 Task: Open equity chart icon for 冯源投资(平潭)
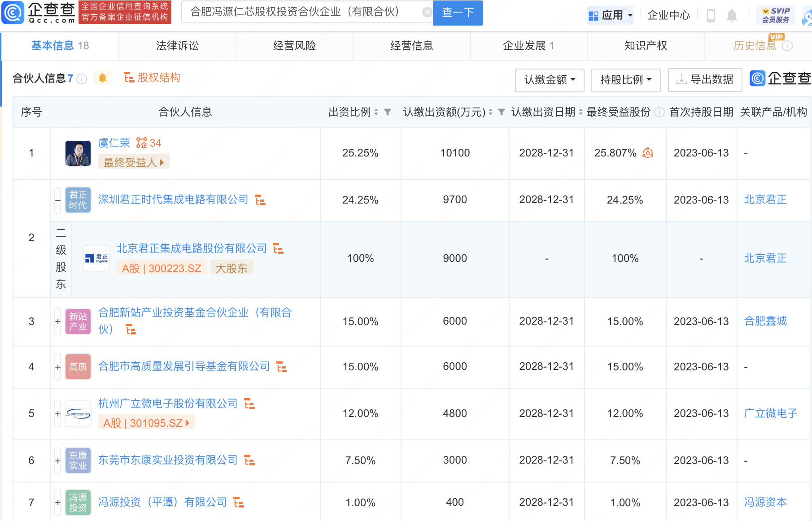pyautogui.click(x=239, y=503)
